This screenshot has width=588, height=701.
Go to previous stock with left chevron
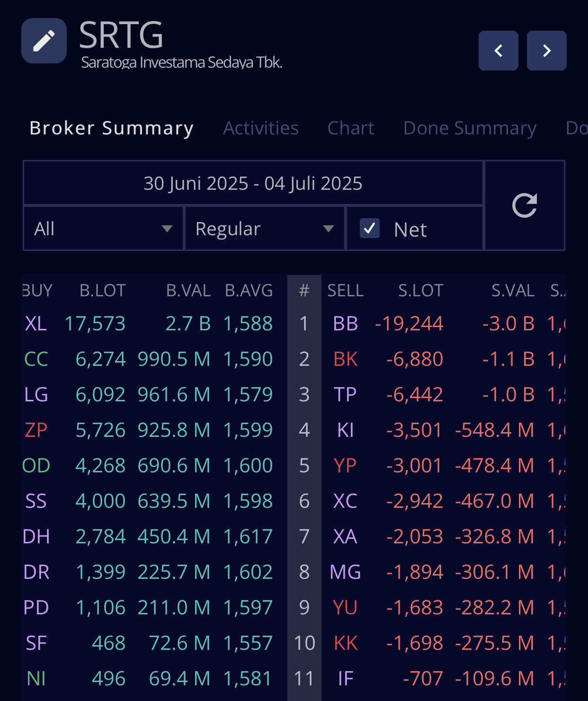click(498, 51)
